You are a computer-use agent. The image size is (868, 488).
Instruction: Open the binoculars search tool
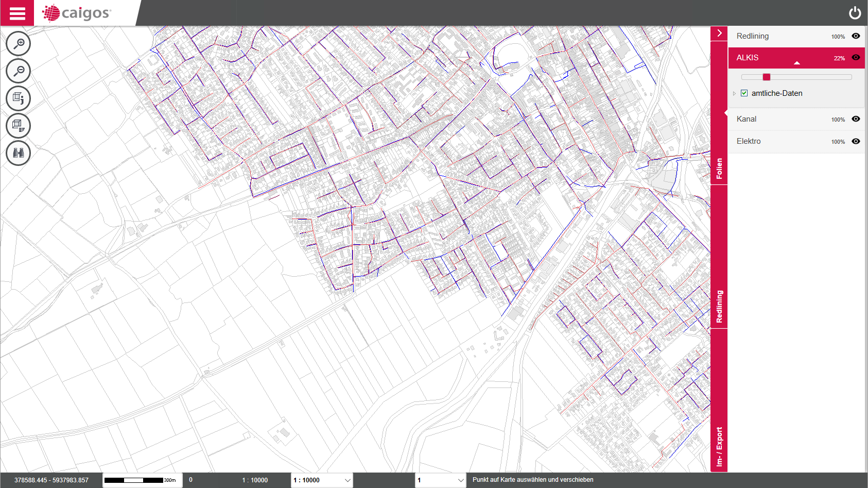coord(19,153)
